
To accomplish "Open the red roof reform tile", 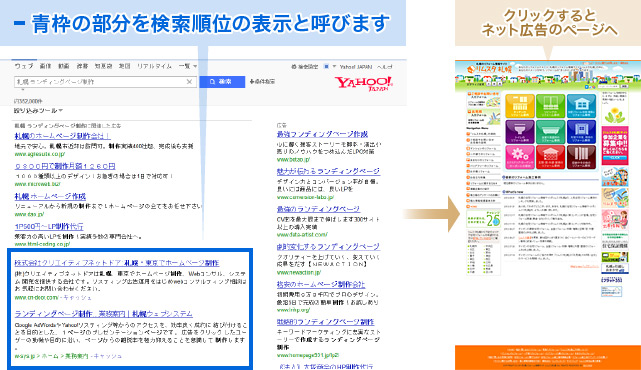I will pyautogui.click(x=550, y=157).
